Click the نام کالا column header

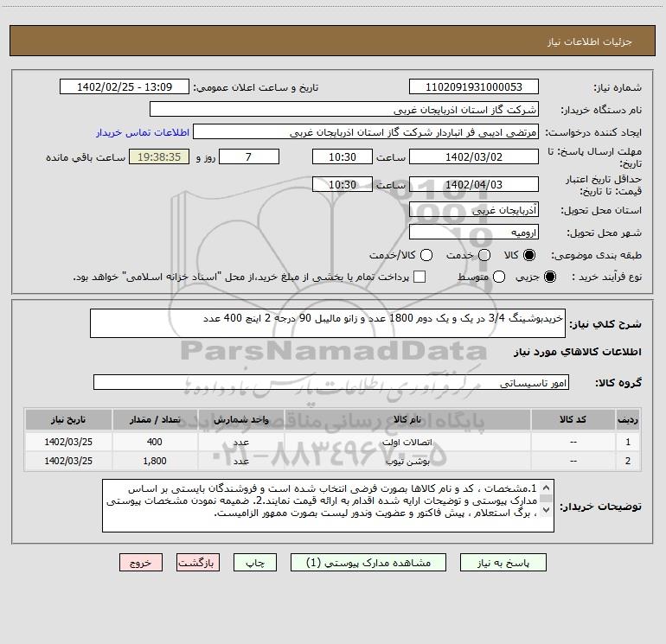tap(407, 420)
